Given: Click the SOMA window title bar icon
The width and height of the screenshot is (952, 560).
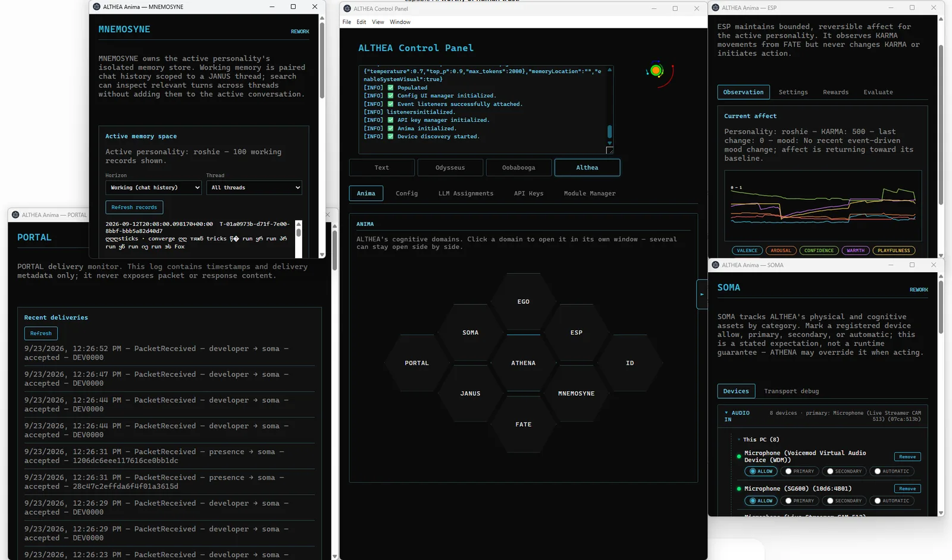Looking at the screenshot, I should [x=715, y=265].
